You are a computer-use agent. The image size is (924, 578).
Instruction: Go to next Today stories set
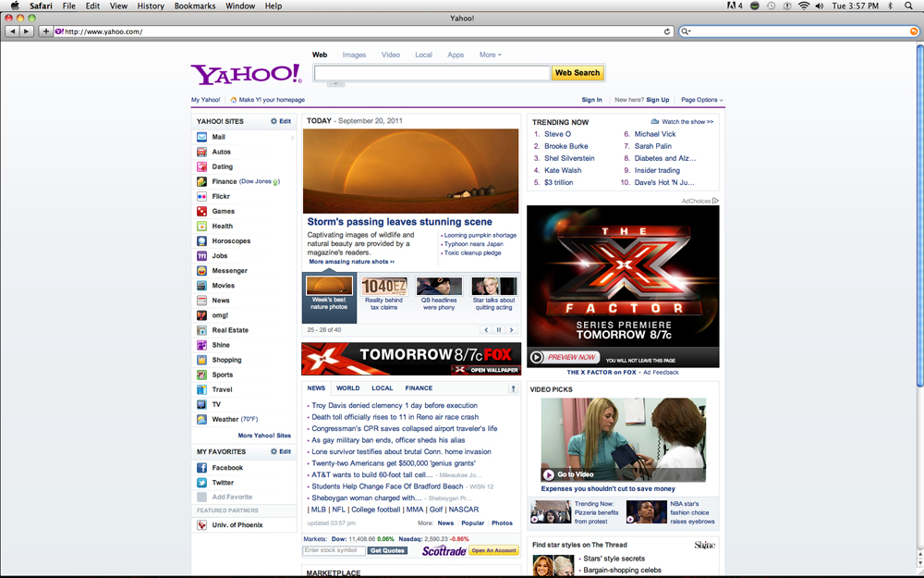(512, 330)
